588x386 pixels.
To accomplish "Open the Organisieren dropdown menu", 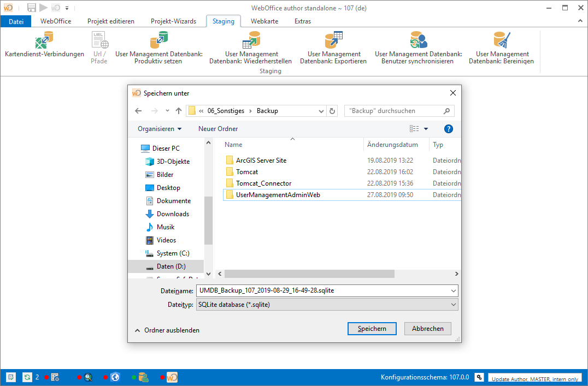I will 160,129.
